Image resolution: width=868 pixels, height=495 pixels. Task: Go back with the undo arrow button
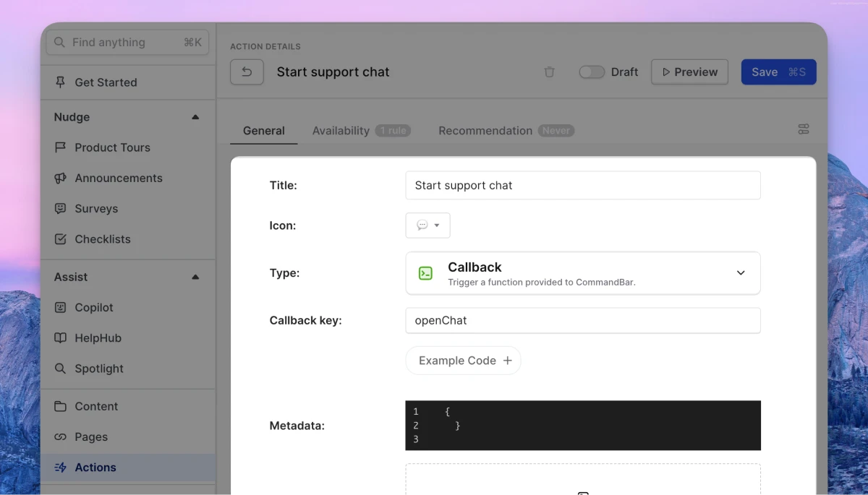pyautogui.click(x=247, y=72)
